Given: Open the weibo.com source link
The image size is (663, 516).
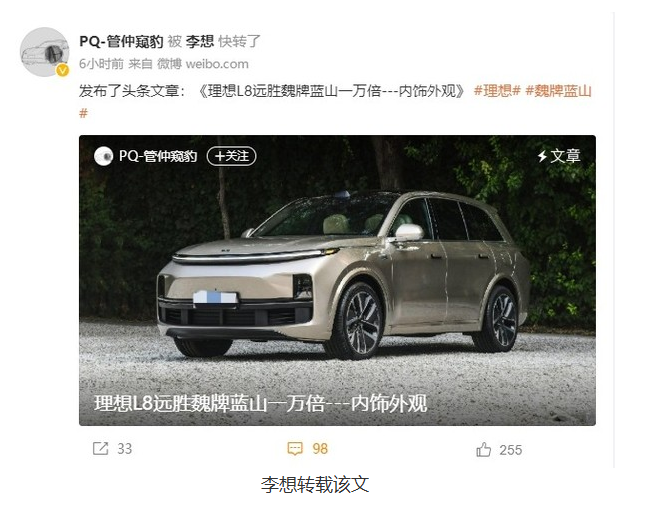Looking at the screenshot, I should [217, 64].
